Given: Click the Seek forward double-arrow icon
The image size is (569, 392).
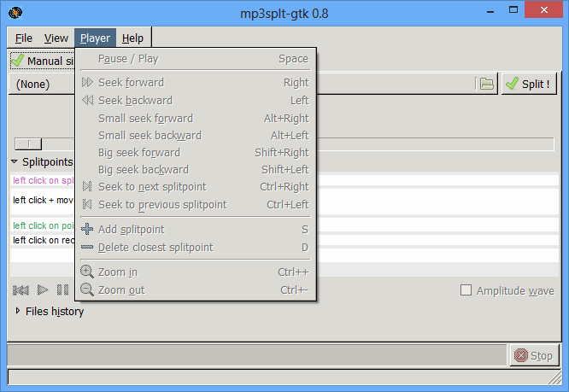Looking at the screenshot, I should [87, 82].
